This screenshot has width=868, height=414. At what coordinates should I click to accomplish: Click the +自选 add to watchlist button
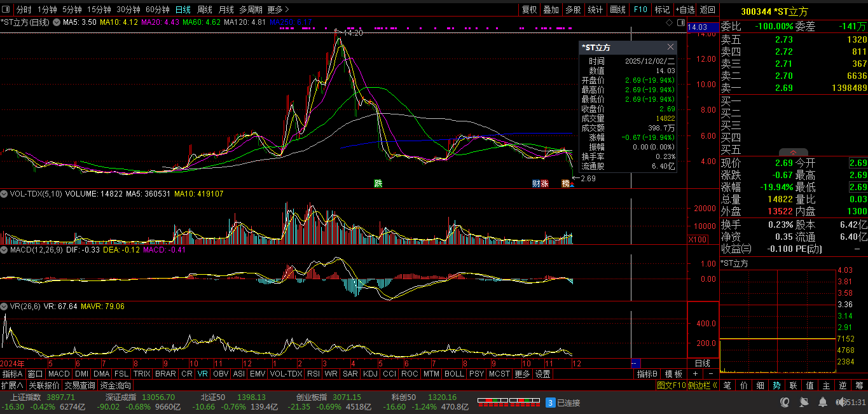pos(684,10)
